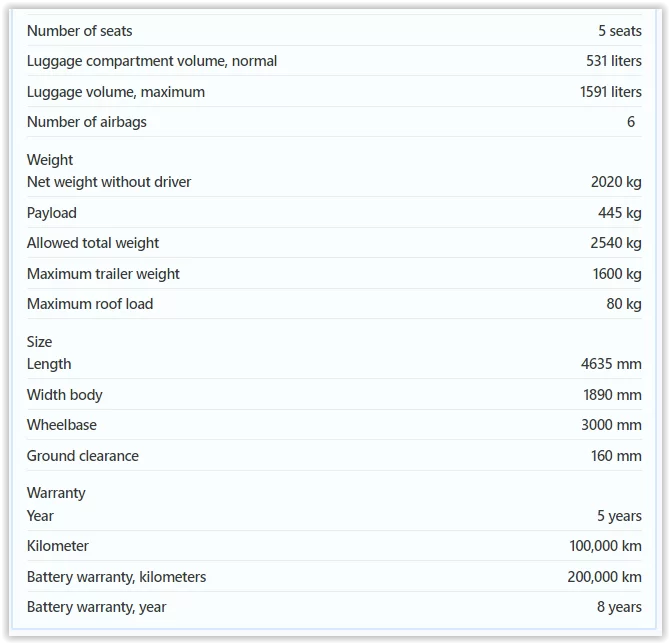Select the "2020 kg" net weight value

click(x=616, y=182)
